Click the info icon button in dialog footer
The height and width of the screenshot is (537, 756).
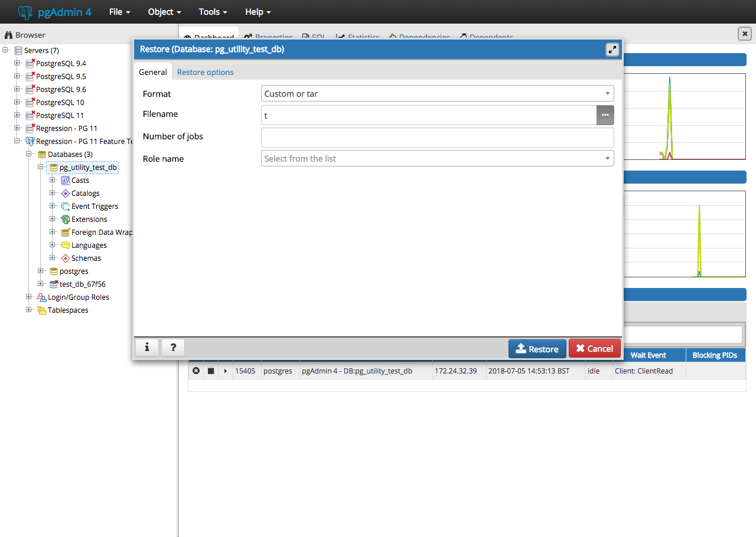click(147, 348)
